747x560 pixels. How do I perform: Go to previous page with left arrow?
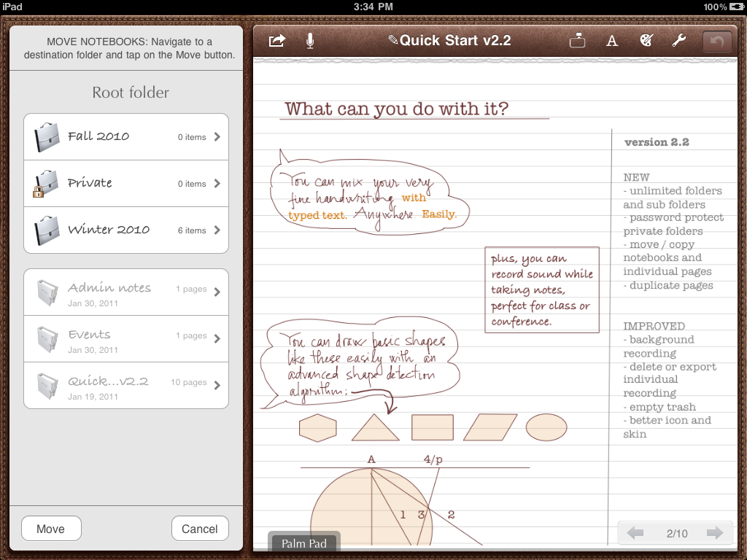pyautogui.click(x=635, y=533)
